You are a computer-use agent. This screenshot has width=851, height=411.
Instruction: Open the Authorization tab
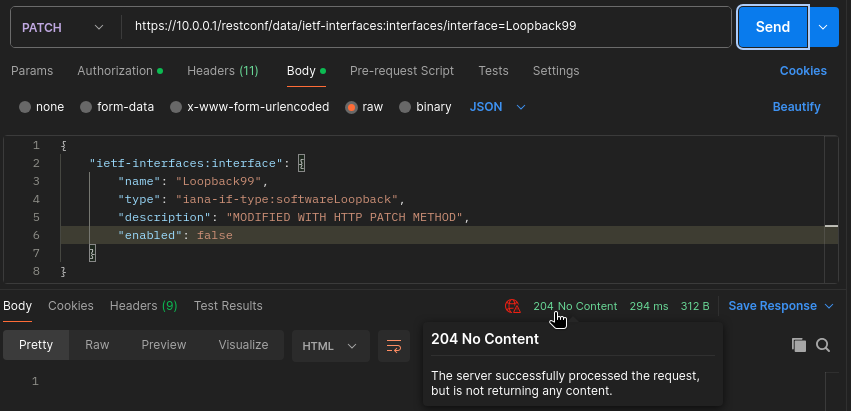[x=120, y=71]
